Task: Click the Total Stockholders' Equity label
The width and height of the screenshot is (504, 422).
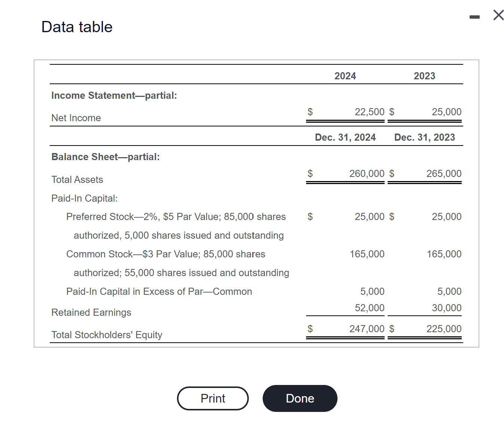Action: click(106, 335)
